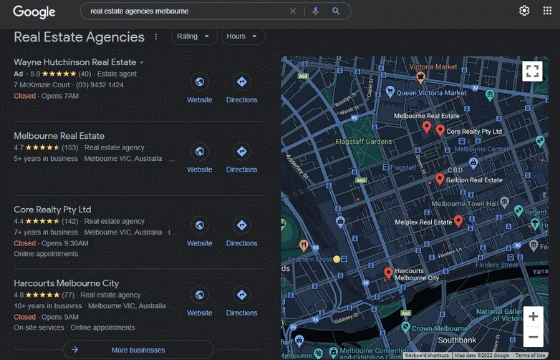Click the More businesses button
This screenshot has height=360, width=560.
coord(139,350)
